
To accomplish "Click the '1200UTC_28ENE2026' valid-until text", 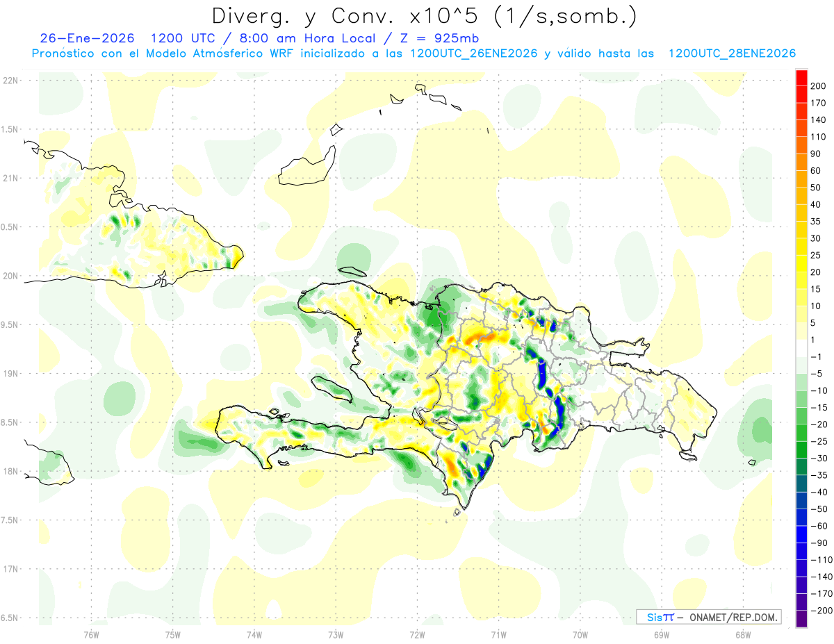I will pyautogui.click(x=732, y=53).
